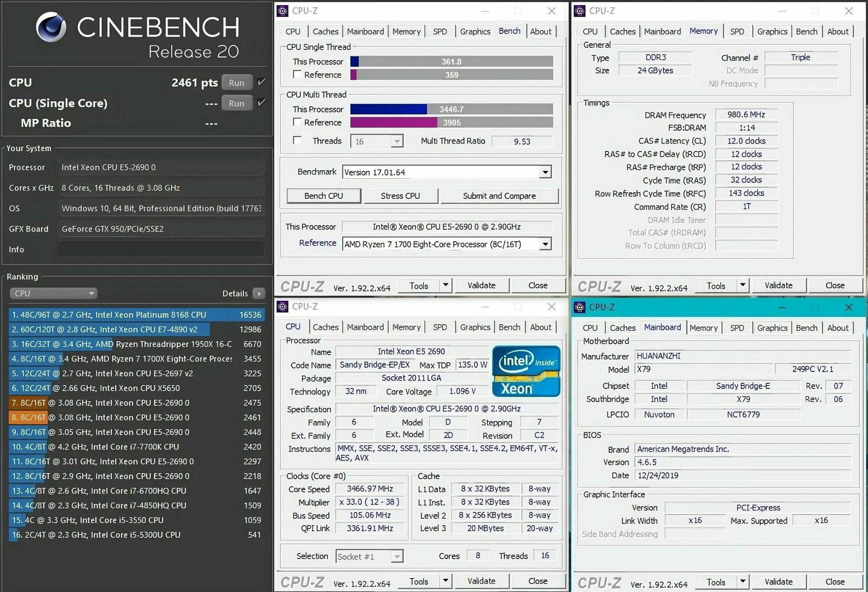
Task: Expand the Reference processor dropdown
Action: pos(546,244)
